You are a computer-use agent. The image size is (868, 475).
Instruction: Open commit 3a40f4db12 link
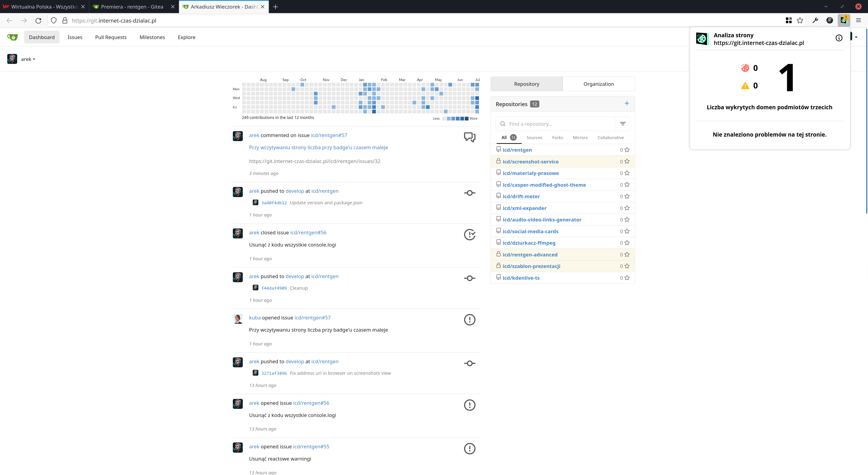274,203
